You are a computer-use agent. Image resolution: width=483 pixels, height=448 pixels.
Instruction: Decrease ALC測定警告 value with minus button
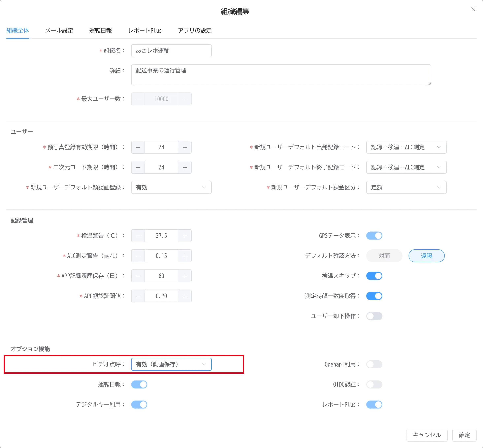tap(138, 256)
